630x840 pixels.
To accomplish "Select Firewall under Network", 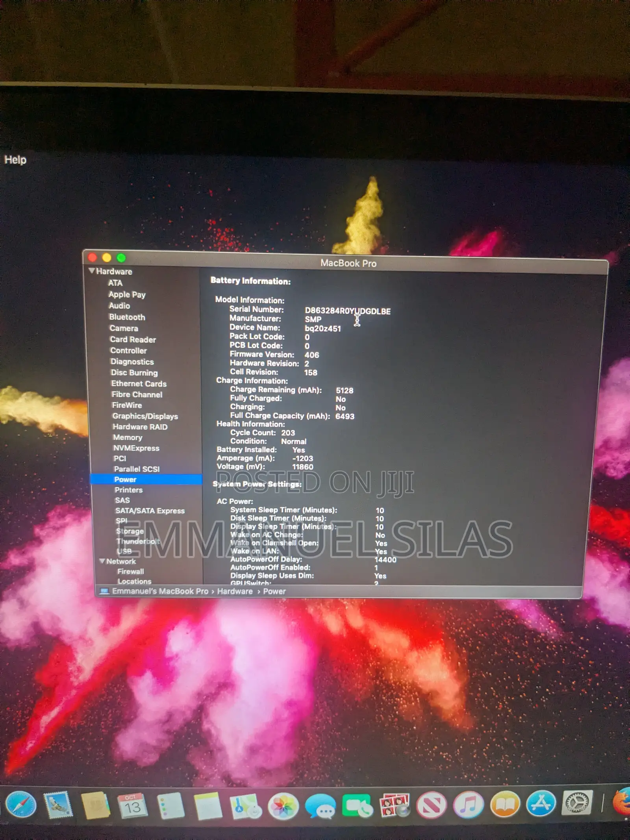I will 131,571.
